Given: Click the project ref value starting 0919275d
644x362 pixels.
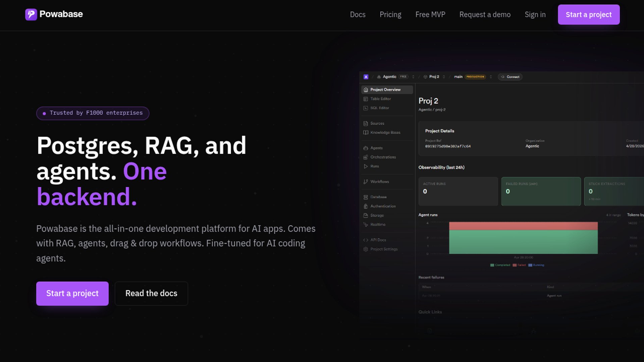Looking at the screenshot, I should pos(448,146).
